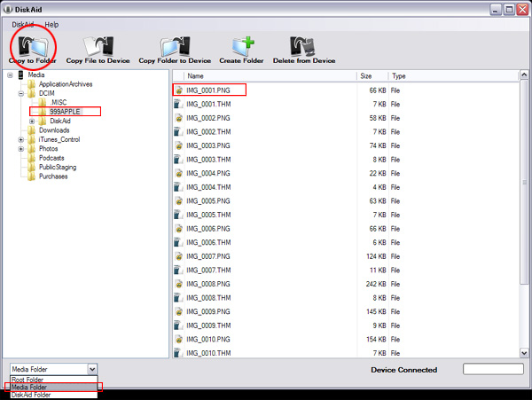
Task: Select the 999APPLE folder
Action: tap(65, 111)
